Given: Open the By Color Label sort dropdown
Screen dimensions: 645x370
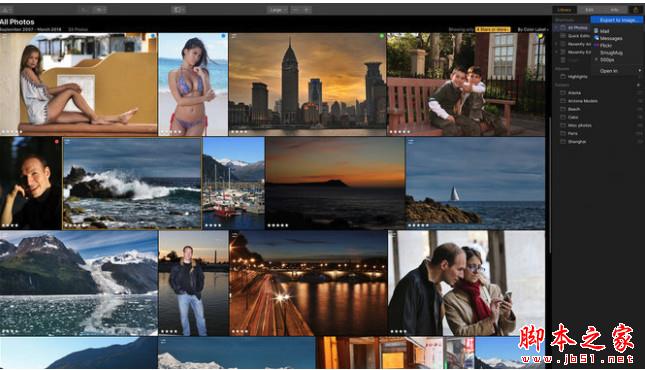Looking at the screenshot, I should coord(533,29).
